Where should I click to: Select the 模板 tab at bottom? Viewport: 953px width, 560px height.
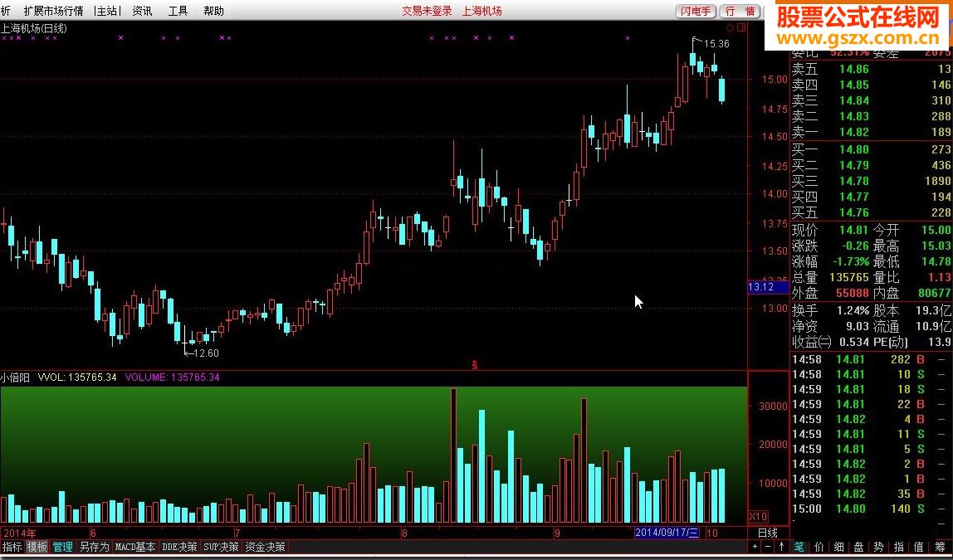pos(37,548)
